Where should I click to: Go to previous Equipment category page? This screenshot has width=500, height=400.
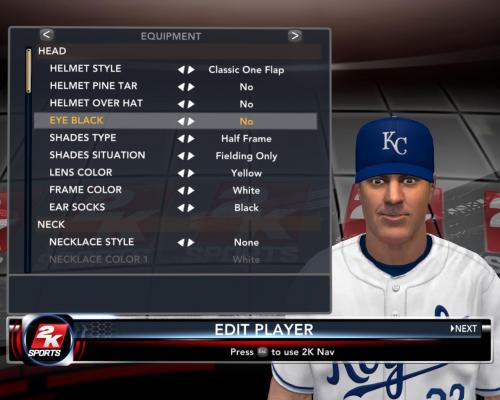coord(47,34)
